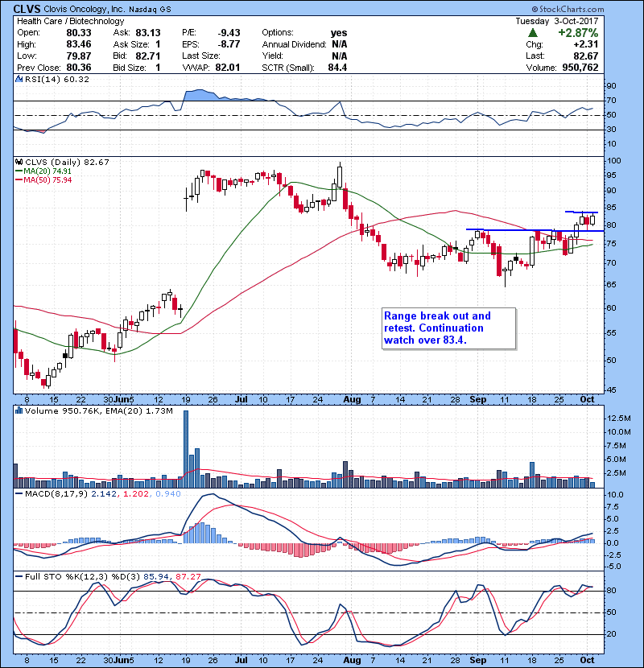
Task: Click the Chg value +2.31
Action: point(585,44)
